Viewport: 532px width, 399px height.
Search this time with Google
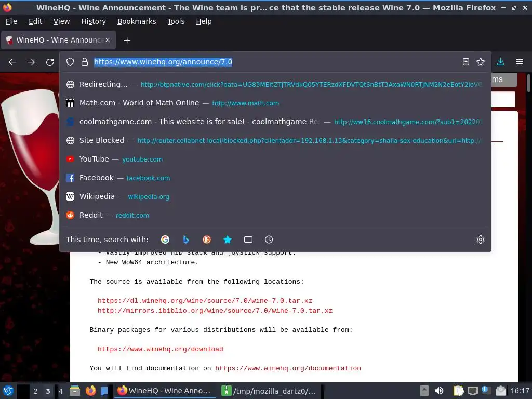pos(165,240)
